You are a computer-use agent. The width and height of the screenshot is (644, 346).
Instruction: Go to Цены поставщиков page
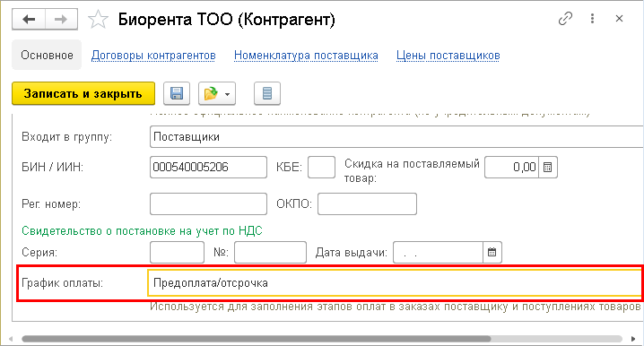coord(448,56)
